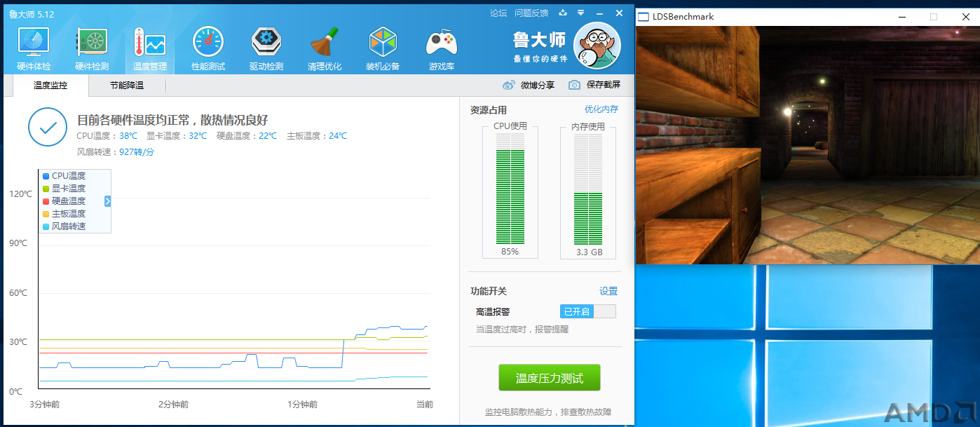Image resolution: width=980 pixels, height=427 pixels.
Task: Click the camera icon by 保存截屏
Action: [x=574, y=85]
